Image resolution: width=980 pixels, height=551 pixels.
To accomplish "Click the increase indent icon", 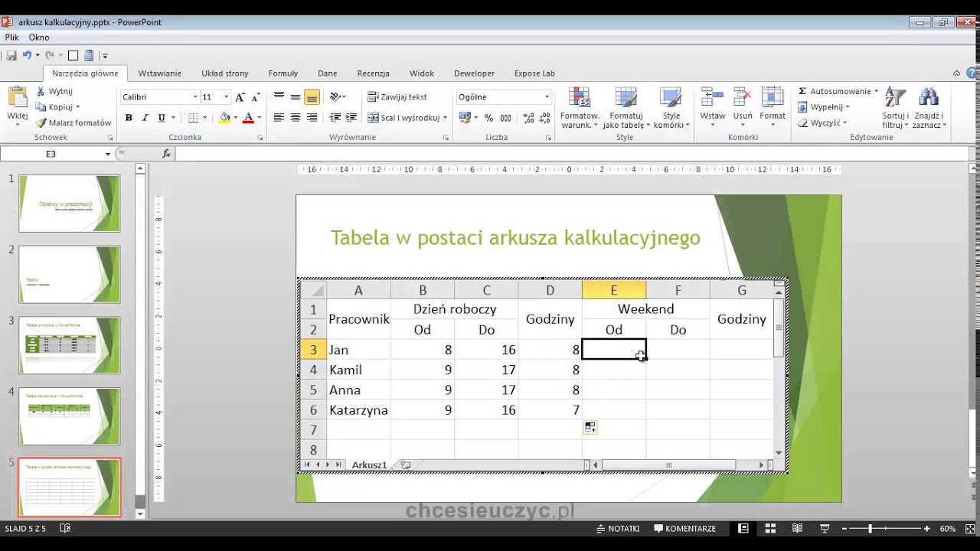I will tap(351, 118).
